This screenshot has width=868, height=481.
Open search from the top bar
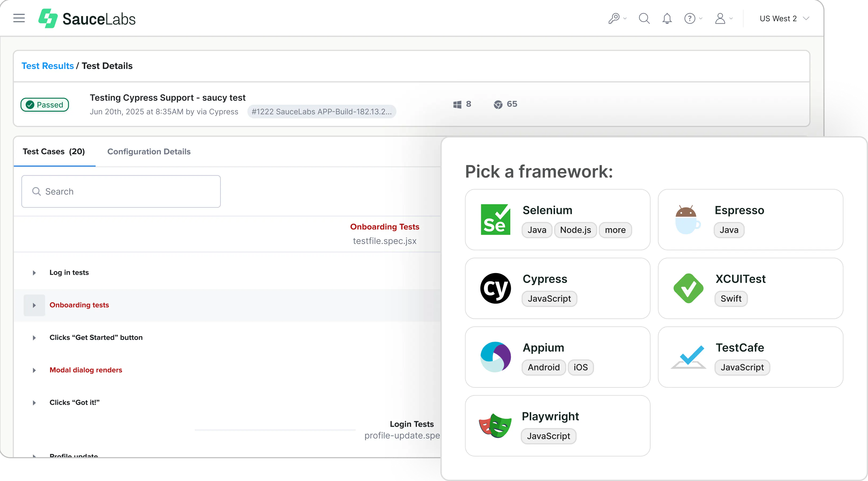[x=644, y=18]
